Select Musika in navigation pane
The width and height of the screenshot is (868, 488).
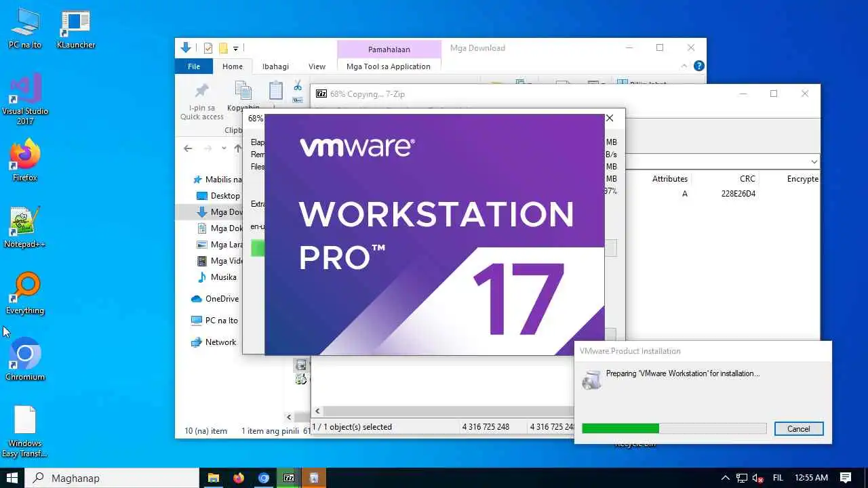(217, 277)
